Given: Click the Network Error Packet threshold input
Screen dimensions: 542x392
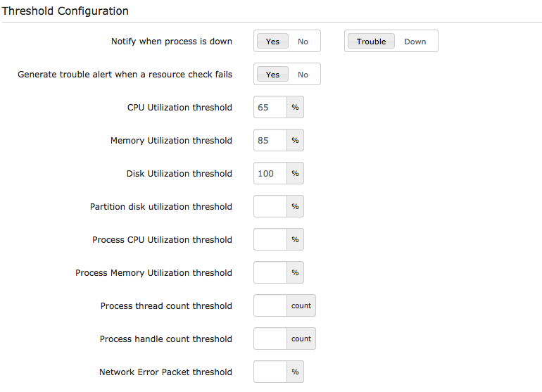Looking at the screenshot, I should tap(270, 372).
